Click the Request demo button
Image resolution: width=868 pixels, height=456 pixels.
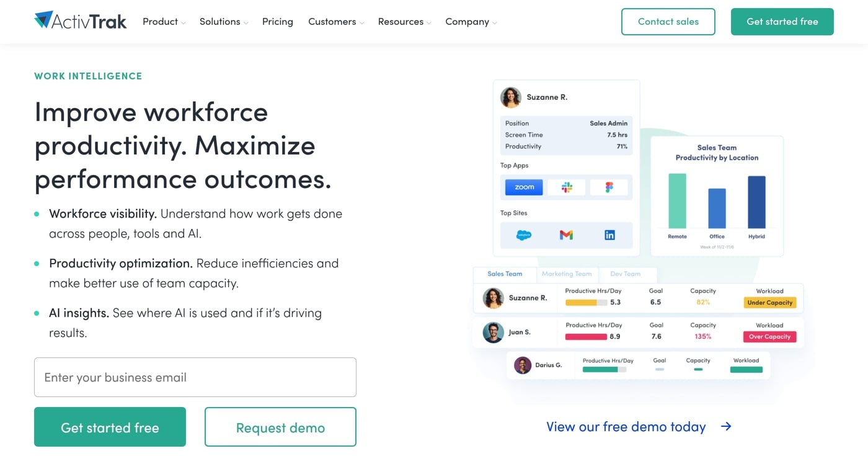[280, 427]
